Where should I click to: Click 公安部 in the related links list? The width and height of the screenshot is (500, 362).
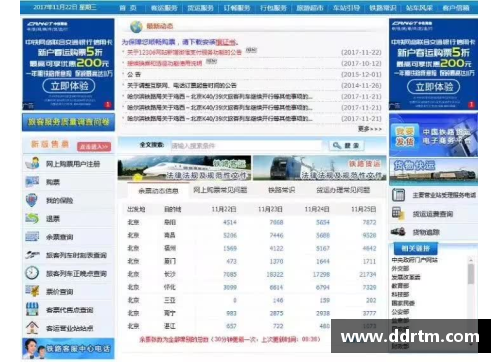point(400,312)
